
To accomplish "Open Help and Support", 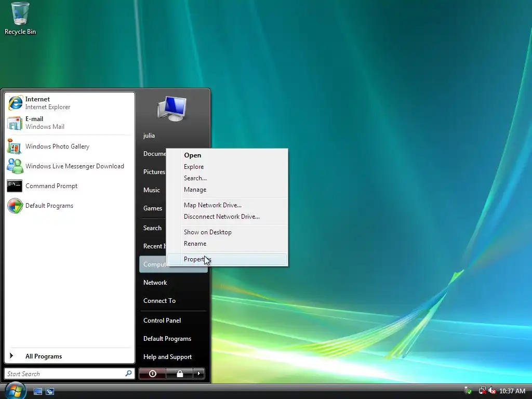I will pyautogui.click(x=173, y=357).
